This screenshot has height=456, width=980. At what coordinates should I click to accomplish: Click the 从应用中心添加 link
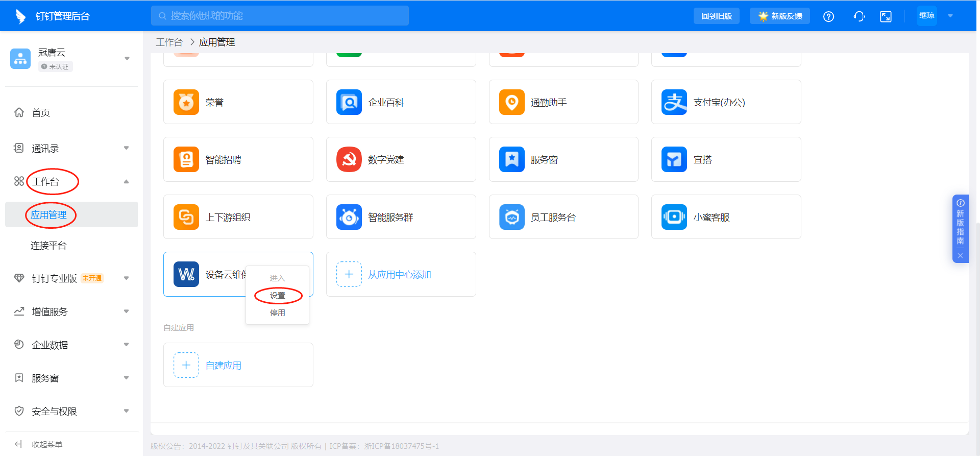[400, 275]
